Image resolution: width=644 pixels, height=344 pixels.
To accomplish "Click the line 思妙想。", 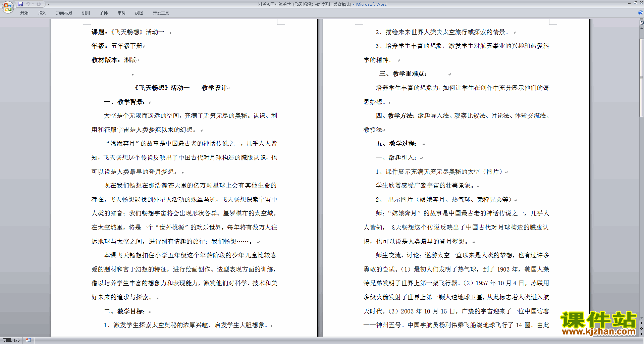I will pyautogui.click(x=376, y=102).
